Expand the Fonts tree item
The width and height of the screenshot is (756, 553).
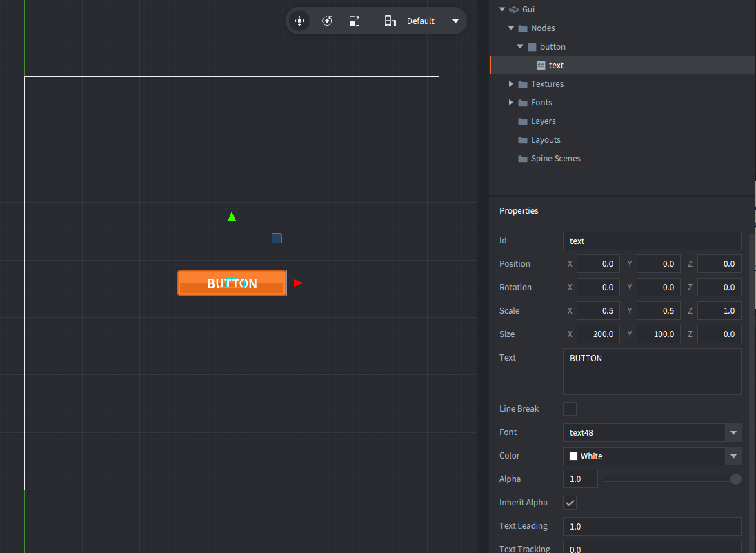coord(510,102)
